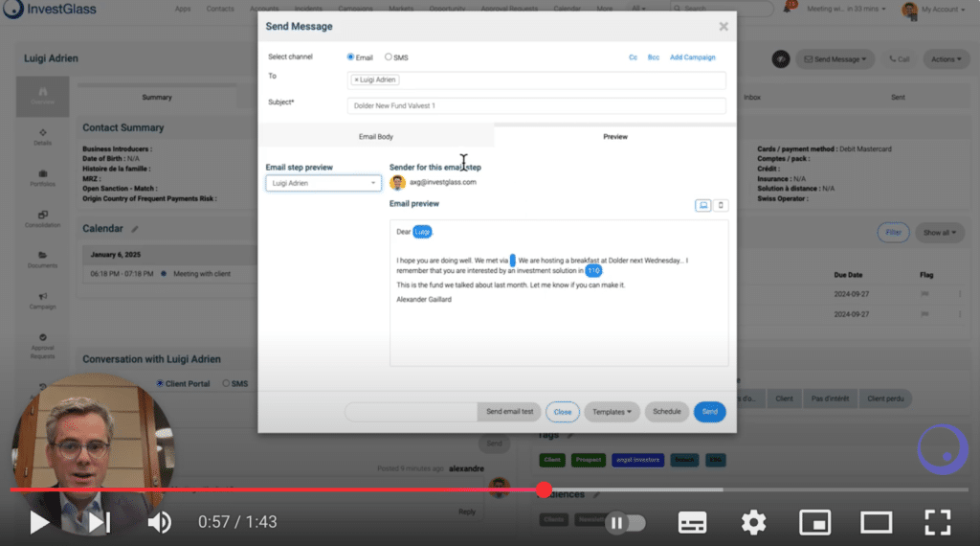
Task: Click the mobile preview icon in Email preview
Action: coord(721,205)
